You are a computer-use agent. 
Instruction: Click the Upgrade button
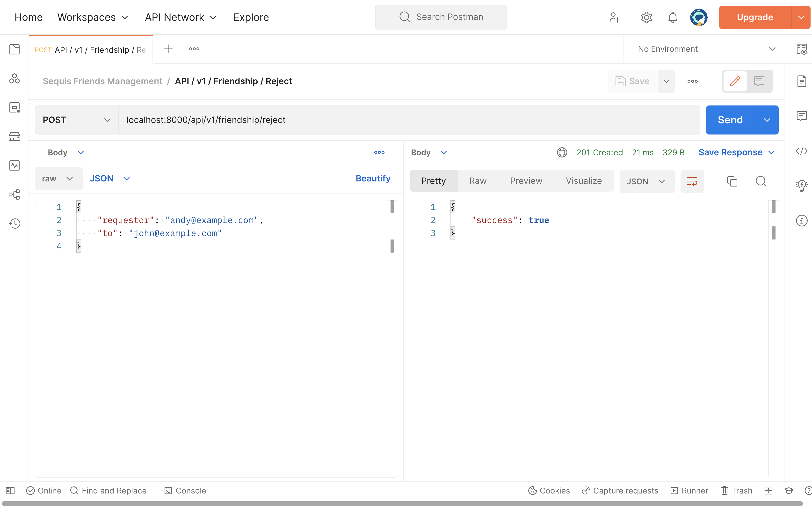coord(755,17)
